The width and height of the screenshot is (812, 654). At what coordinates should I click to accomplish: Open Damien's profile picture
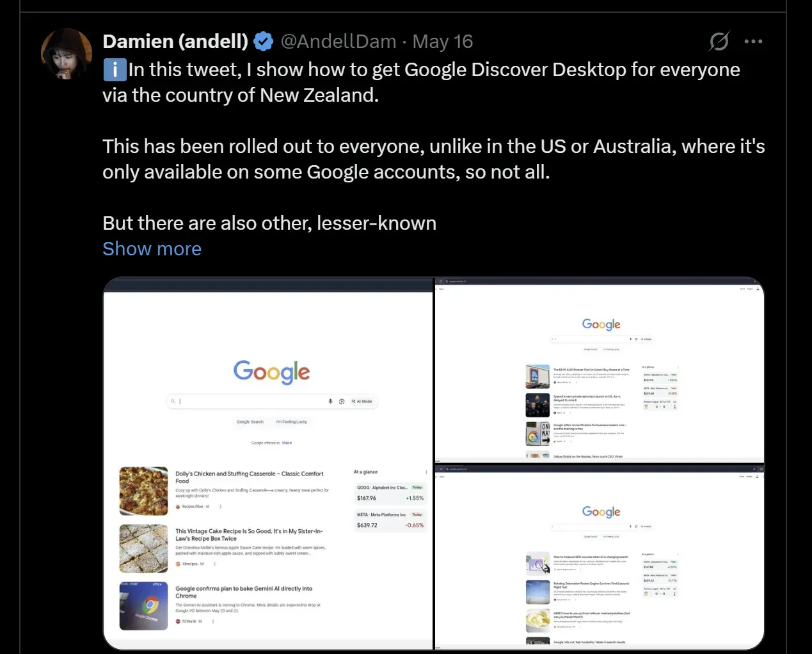(67, 54)
